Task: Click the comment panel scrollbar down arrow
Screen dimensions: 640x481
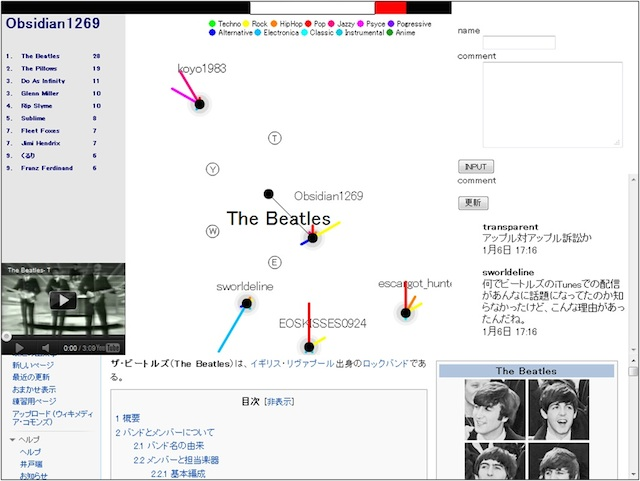Action: click(633, 350)
